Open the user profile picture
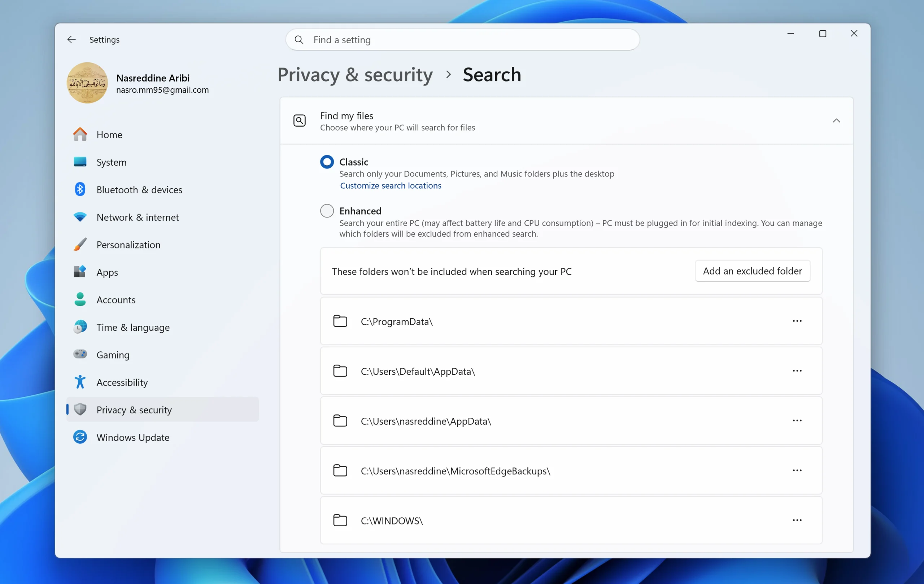 click(87, 83)
